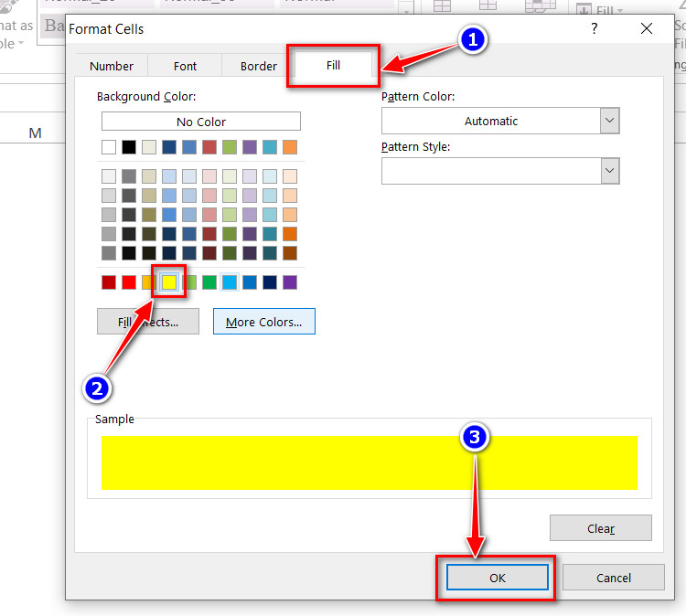Open More Colors picker
Image resolution: width=686 pixels, height=616 pixels.
point(263,322)
